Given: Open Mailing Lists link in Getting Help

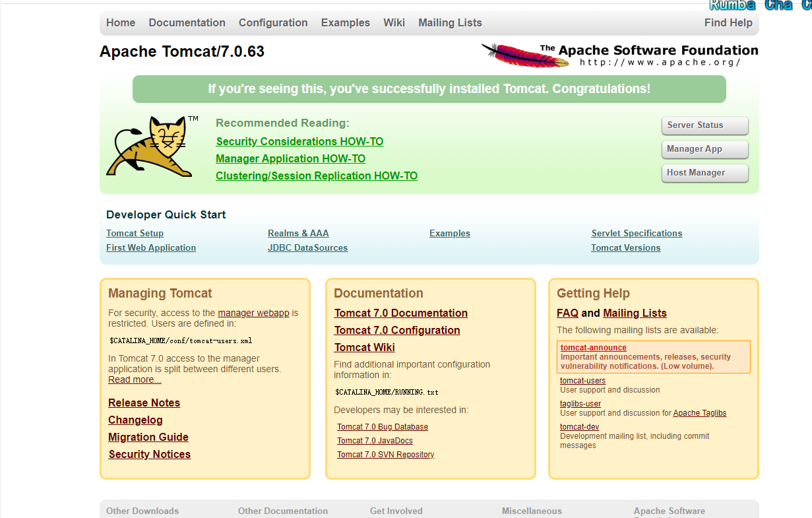Looking at the screenshot, I should click(x=635, y=313).
